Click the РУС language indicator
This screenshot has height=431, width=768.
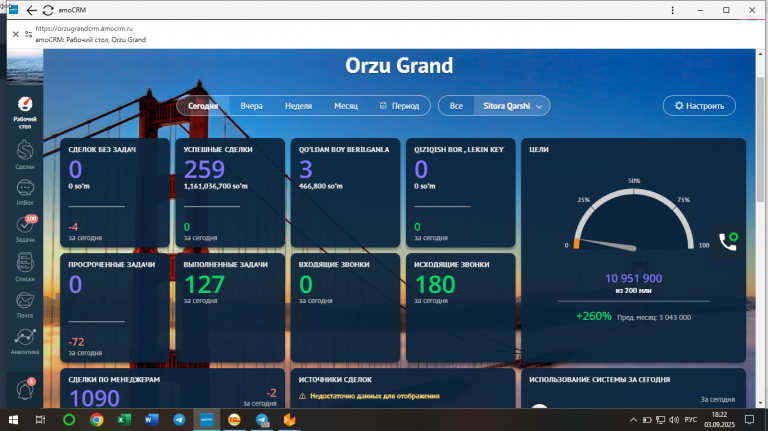pos(691,420)
